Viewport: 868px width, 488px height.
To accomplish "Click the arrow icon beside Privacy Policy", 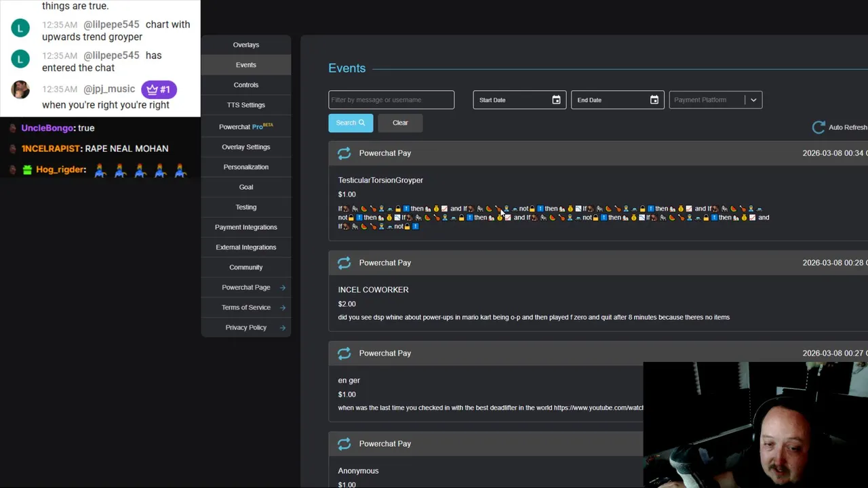I will 283,327.
